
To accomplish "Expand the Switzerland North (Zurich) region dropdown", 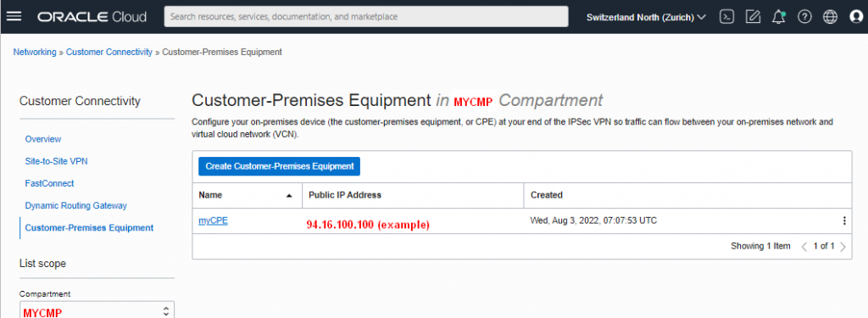I will 646,17.
